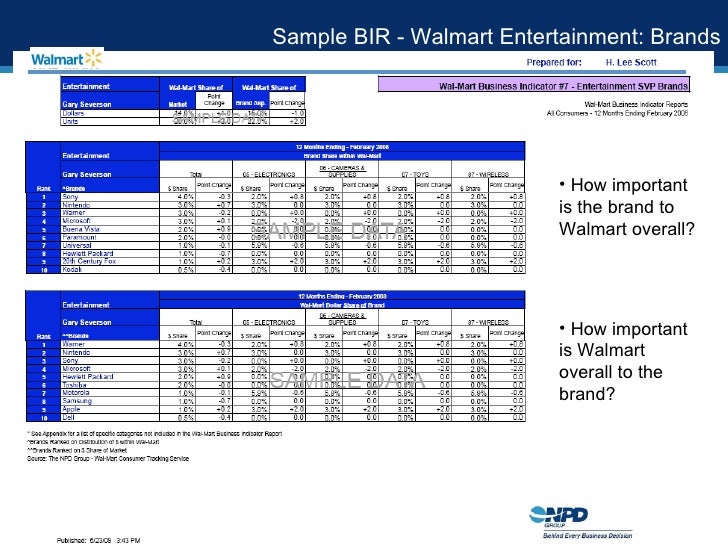Screen dimensions: 728x546
Task: Select the 'Units' row in the summary table
Action: pyautogui.click(x=183, y=121)
